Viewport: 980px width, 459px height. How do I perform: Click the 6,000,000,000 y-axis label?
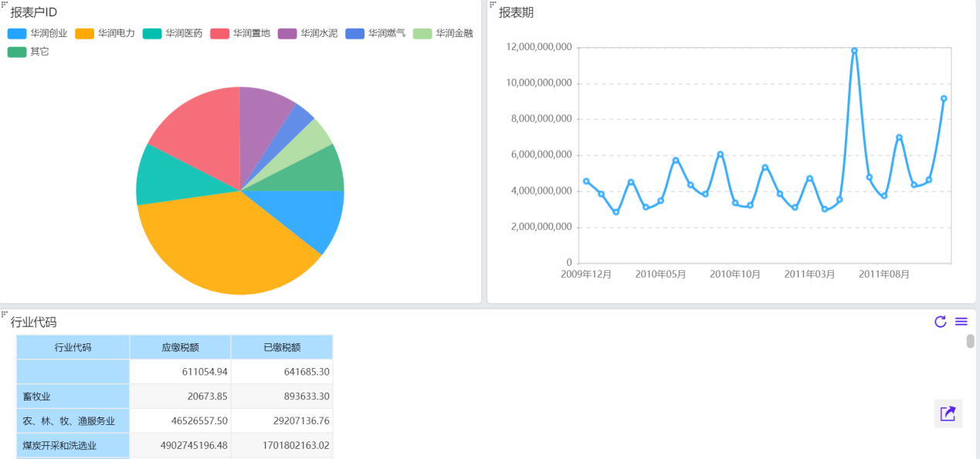tap(542, 155)
